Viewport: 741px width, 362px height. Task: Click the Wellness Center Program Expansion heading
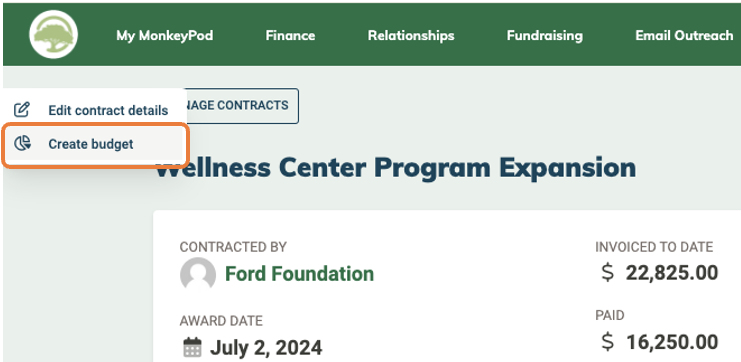pyautogui.click(x=395, y=167)
